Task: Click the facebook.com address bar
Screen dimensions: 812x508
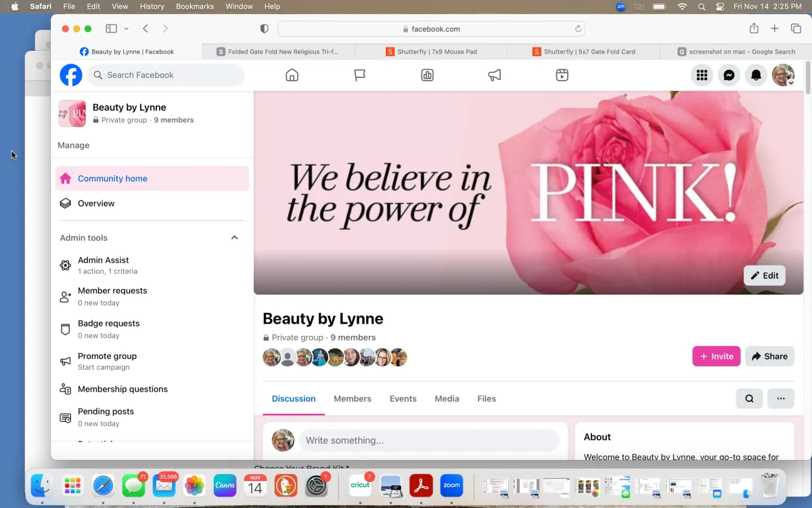Action: click(431, 28)
